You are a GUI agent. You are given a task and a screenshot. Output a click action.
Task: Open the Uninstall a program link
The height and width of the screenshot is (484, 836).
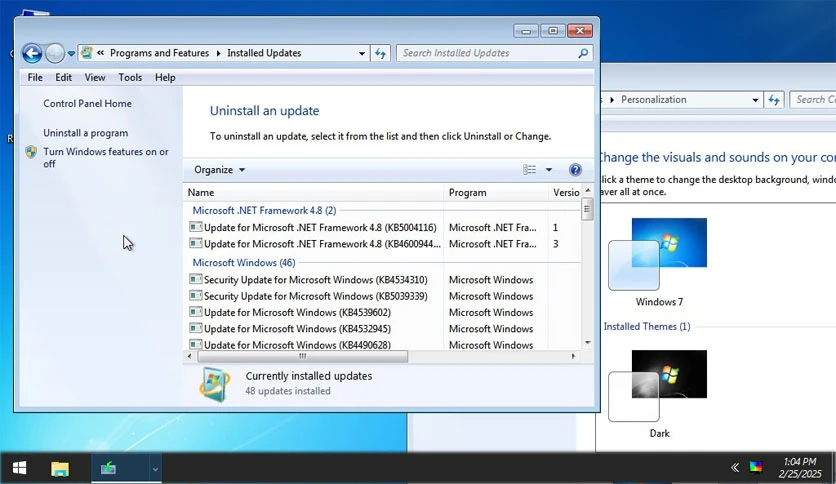86,133
